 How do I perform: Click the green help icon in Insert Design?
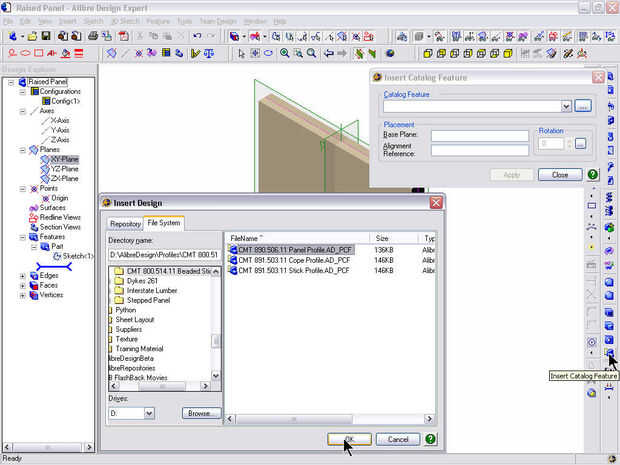click(430, 439)
